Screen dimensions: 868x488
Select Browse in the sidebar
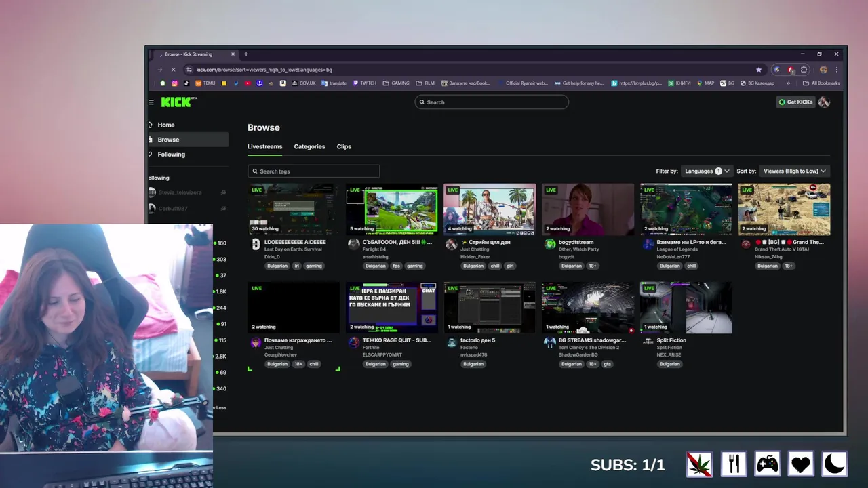coord(188,140)
